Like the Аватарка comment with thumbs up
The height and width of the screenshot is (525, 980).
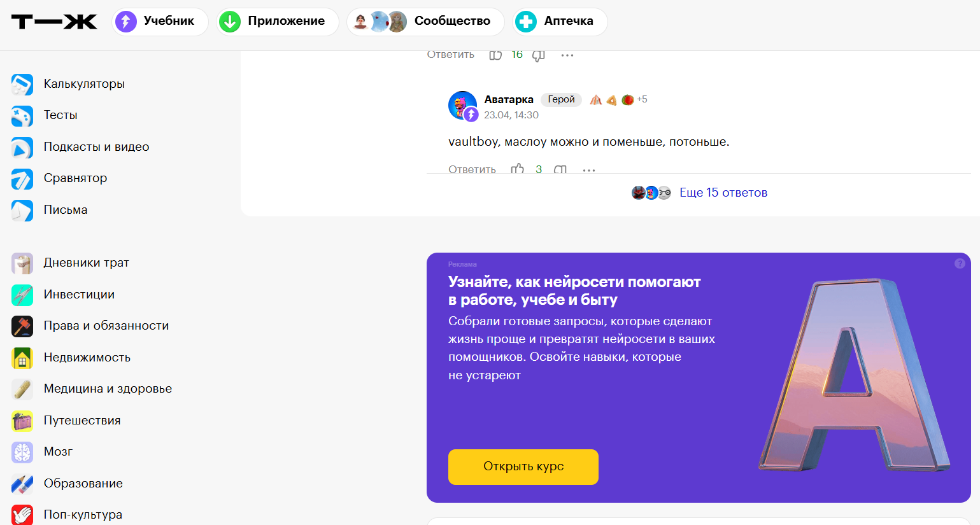coord(518,169)
